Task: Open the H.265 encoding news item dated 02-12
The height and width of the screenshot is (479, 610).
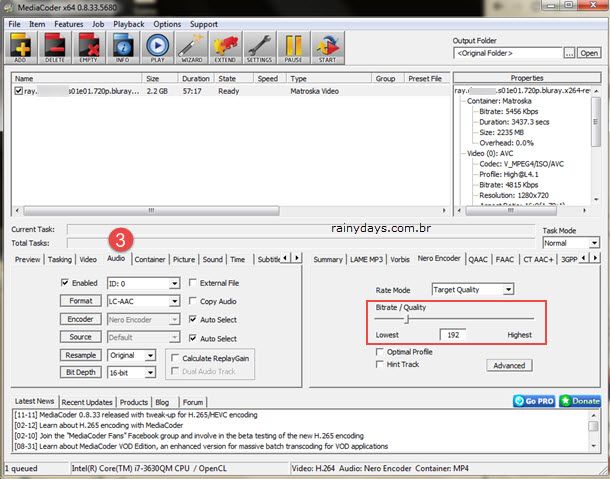Action: (x=99, y=425)
